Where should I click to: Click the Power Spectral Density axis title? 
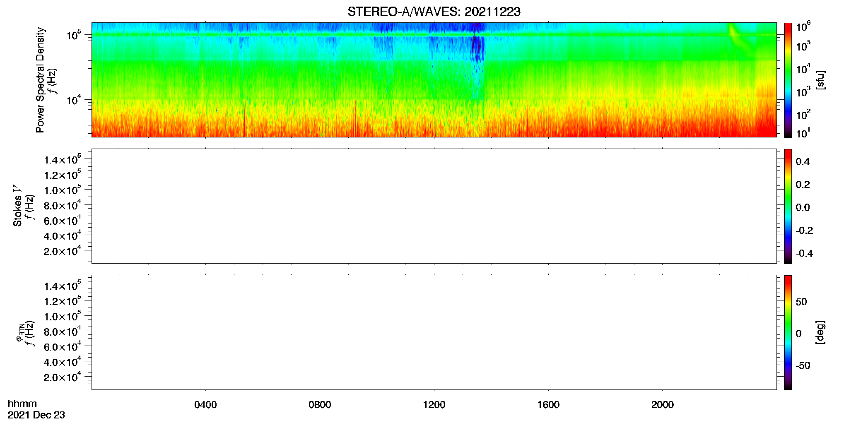pos(40,80)
